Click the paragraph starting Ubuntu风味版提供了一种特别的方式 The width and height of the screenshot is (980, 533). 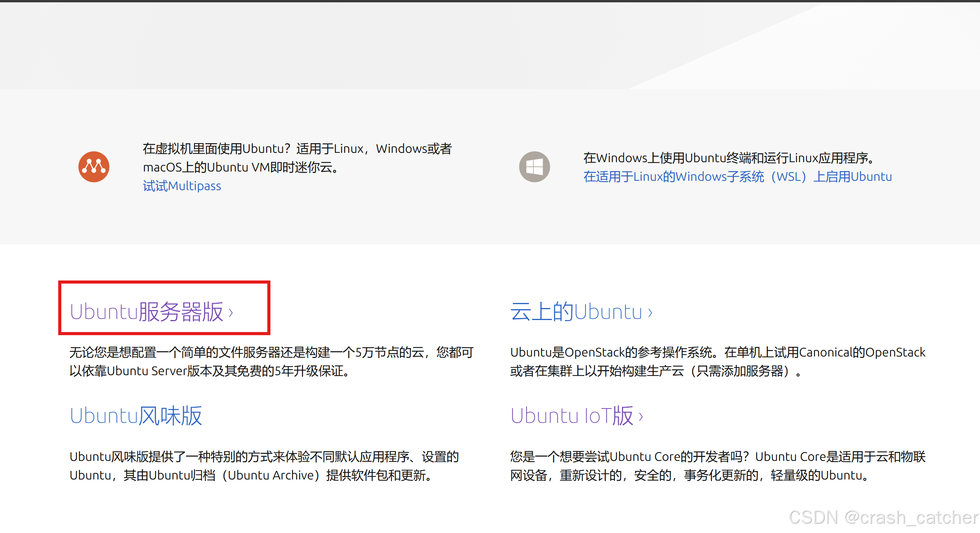(x=264, y=466)
